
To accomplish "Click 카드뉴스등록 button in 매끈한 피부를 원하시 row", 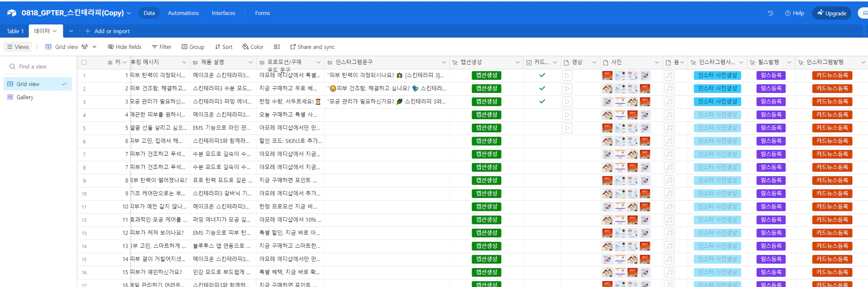I will click(x=832, y=115).
